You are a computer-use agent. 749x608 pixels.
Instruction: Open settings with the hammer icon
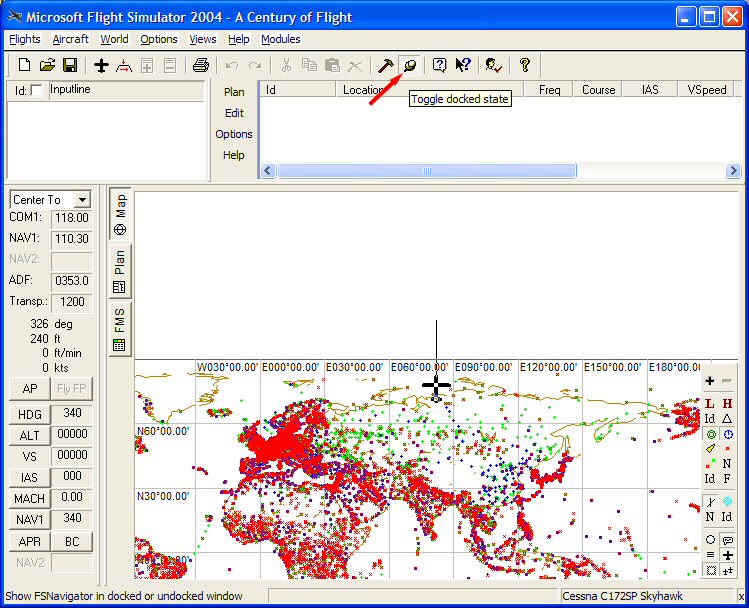point(386,65)
